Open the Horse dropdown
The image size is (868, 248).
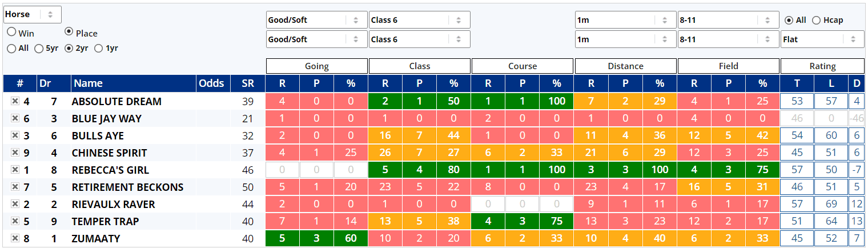32,14
